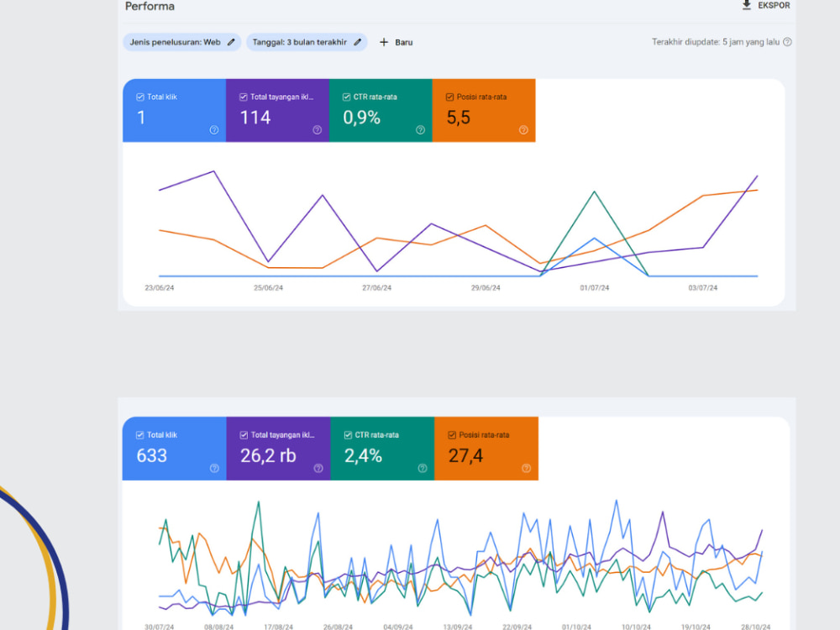This screenshot has width=840, height=630.
Task: Edit the Tanggal: 3 bulan terakhir pencil
Action: click(x=357, y=42)
